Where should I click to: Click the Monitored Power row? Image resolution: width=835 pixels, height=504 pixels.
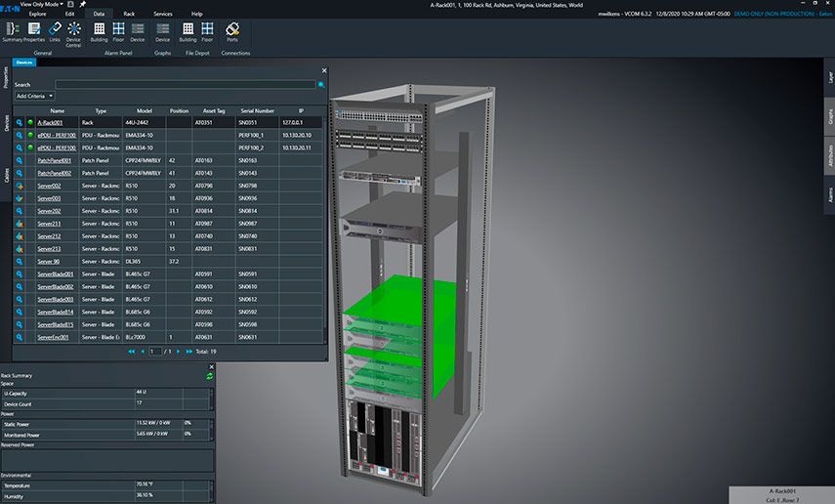[x=105, y=435]
